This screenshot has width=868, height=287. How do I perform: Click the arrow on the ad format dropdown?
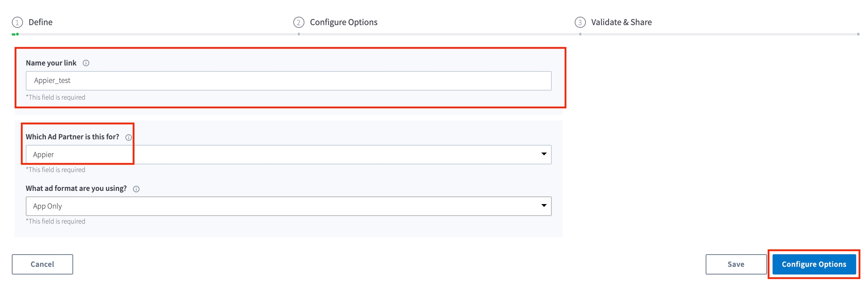coord(544,206)
